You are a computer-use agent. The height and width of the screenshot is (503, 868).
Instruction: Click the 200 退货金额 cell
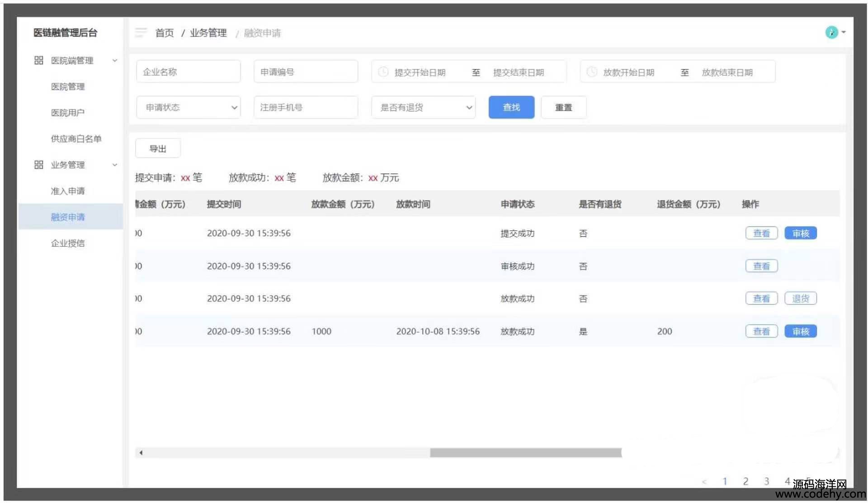point(665,332)
